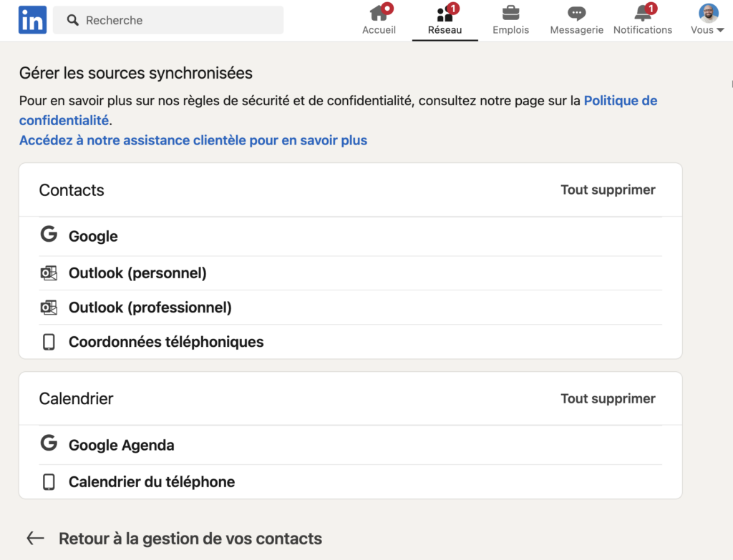Click the Notifications red badge count
This screenshot has width=733, height=560.
[x=651, y=9]
